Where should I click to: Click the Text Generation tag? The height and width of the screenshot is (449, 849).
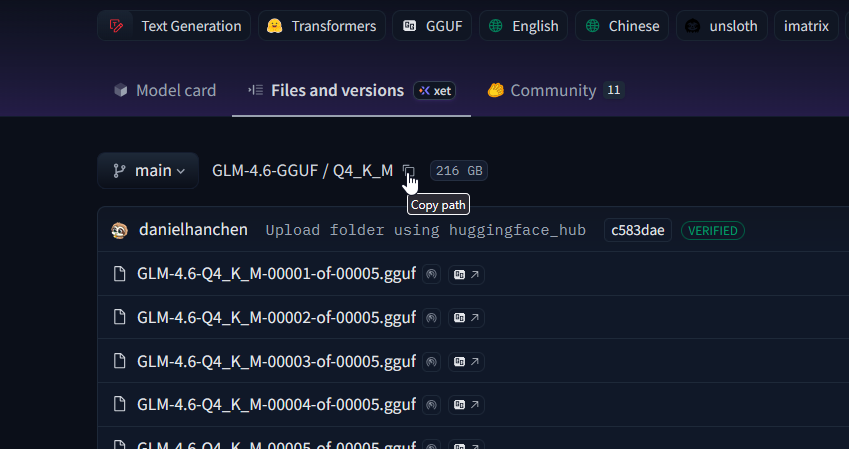coord(174,25)
